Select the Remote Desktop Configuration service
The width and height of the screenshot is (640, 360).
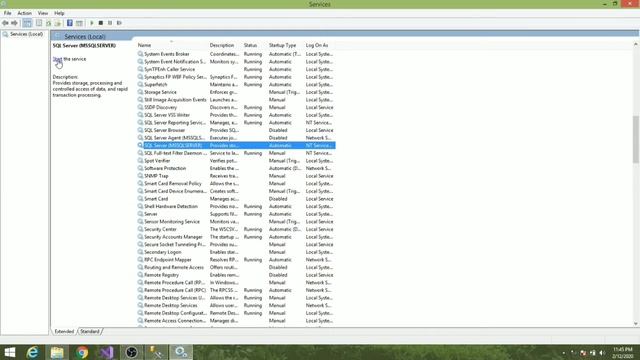(236, 313)
